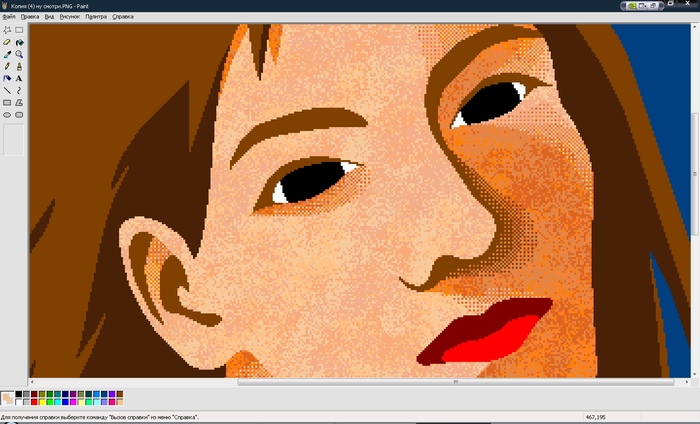Select the Brush tool
This screenshot has width=700, height=424.
tap(20, 66)
